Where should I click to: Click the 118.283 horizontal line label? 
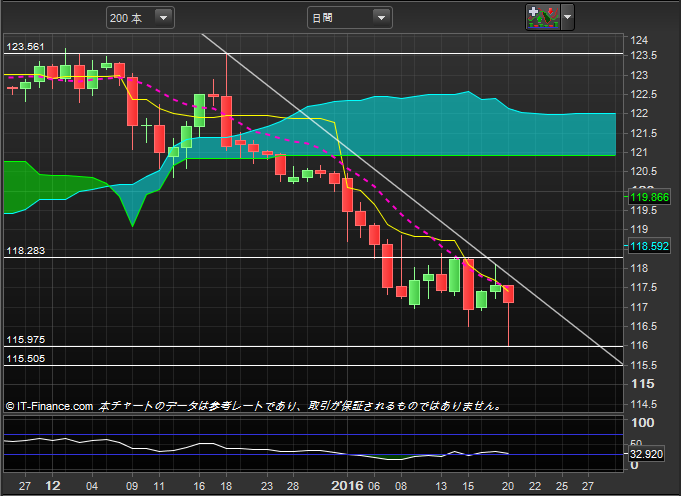(x=25, y=251)
